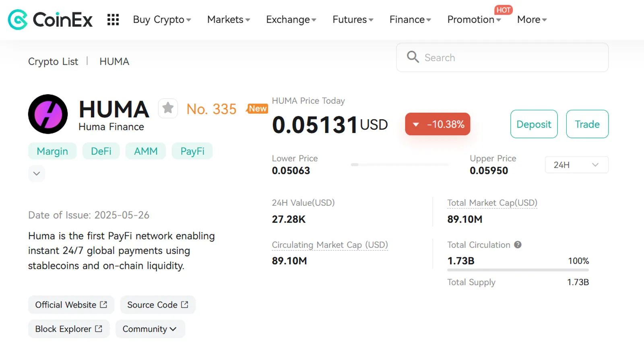This screenshot has height=351, width=644.
Task: Expand the tags list chevron
Action: (x=37, y=173)
